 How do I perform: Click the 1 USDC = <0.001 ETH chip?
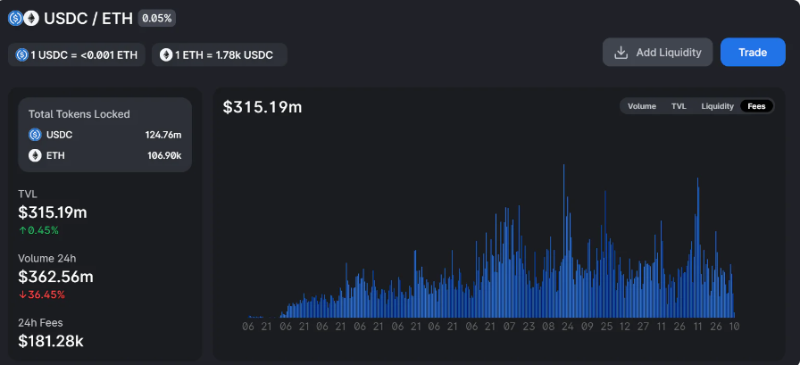click(77, 55)
